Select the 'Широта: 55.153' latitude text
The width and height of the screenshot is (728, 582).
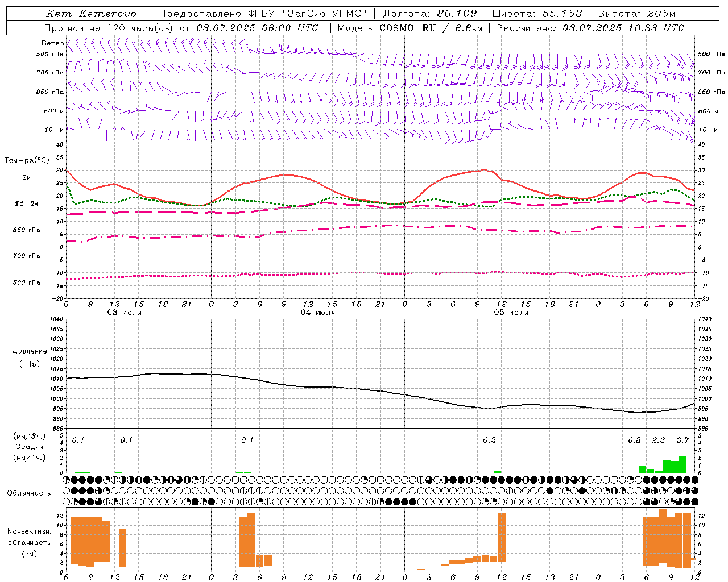(x=537, y=14)
